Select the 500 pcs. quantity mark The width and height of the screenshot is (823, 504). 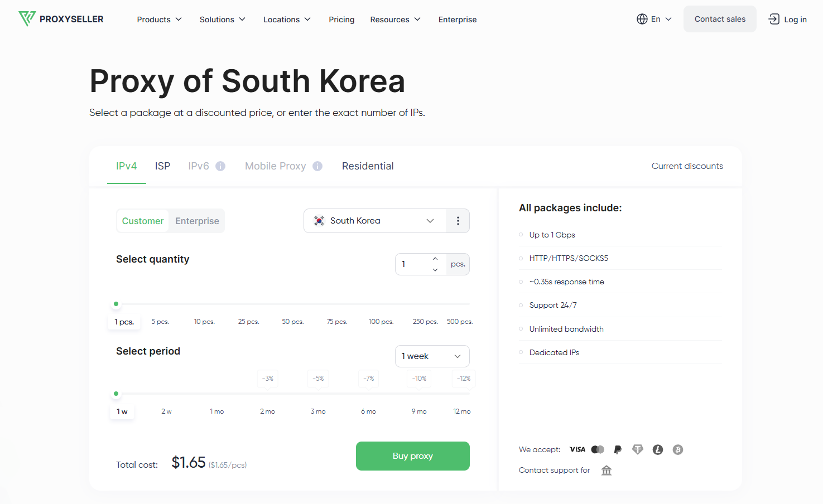pos(460,322)
